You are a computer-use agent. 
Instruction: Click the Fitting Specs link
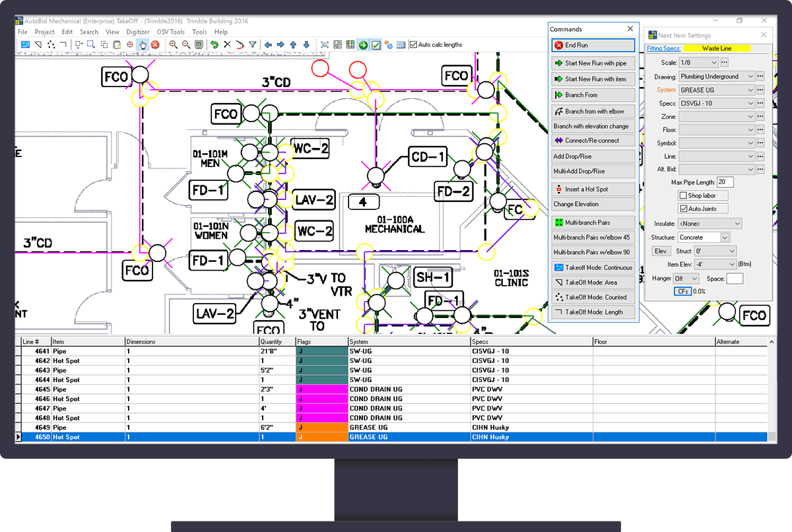[663, 48]
